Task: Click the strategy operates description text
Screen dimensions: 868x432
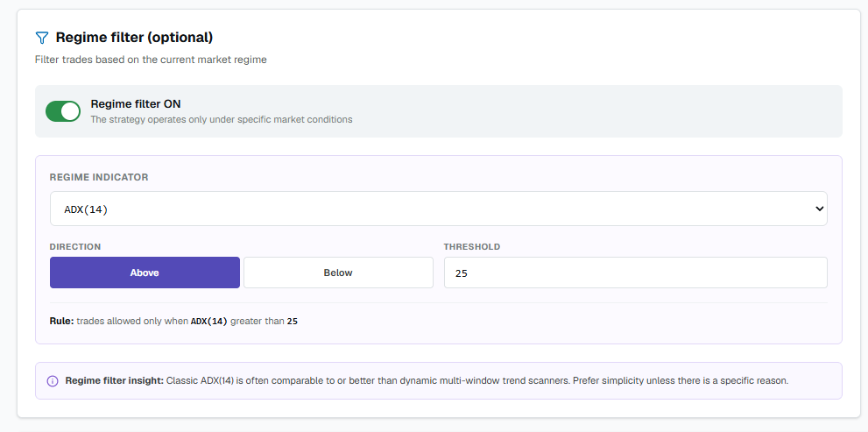Action: tap(222, 119)
